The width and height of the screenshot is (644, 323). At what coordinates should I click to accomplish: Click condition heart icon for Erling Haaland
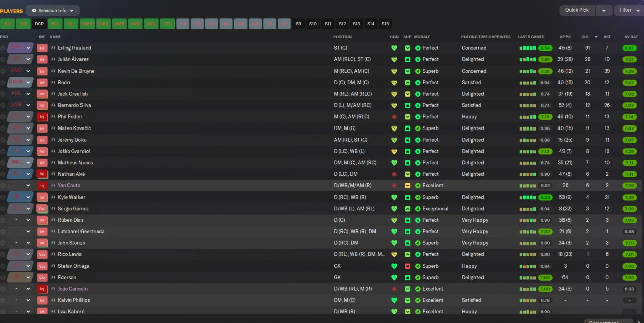(394, 48)
